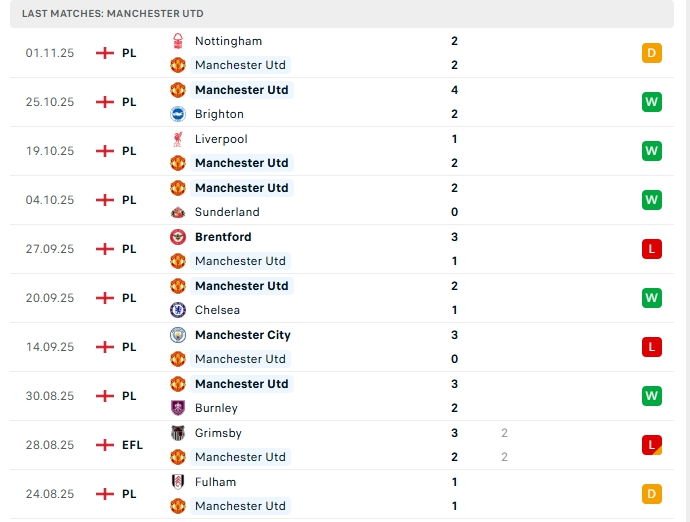
Task: Click the England flag on 01.11.25 row
Action: (x=105, y=53)
